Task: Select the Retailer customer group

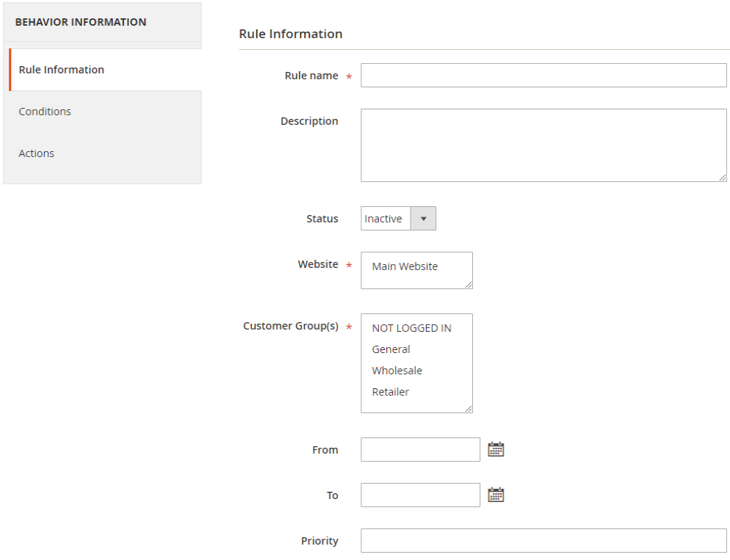Action: click(x=391, y=392)
